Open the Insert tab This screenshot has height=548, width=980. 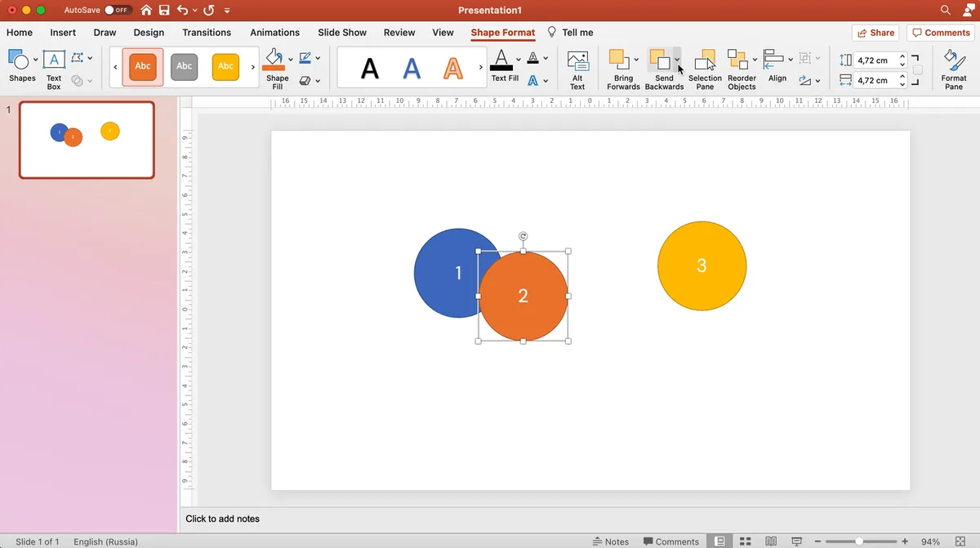(x=63, y=33)
